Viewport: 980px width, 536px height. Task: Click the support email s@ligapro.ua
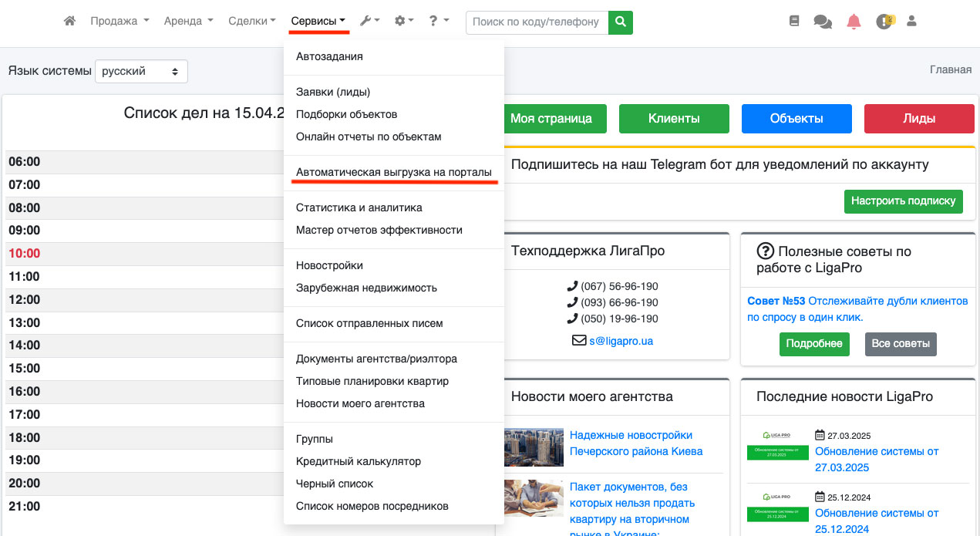click(x=621, y=340)
